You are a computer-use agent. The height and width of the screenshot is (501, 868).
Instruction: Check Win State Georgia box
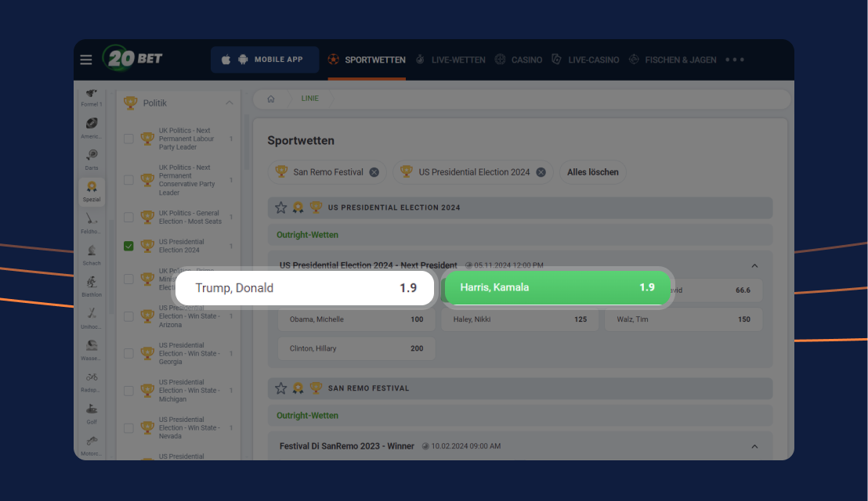(128, 353)
